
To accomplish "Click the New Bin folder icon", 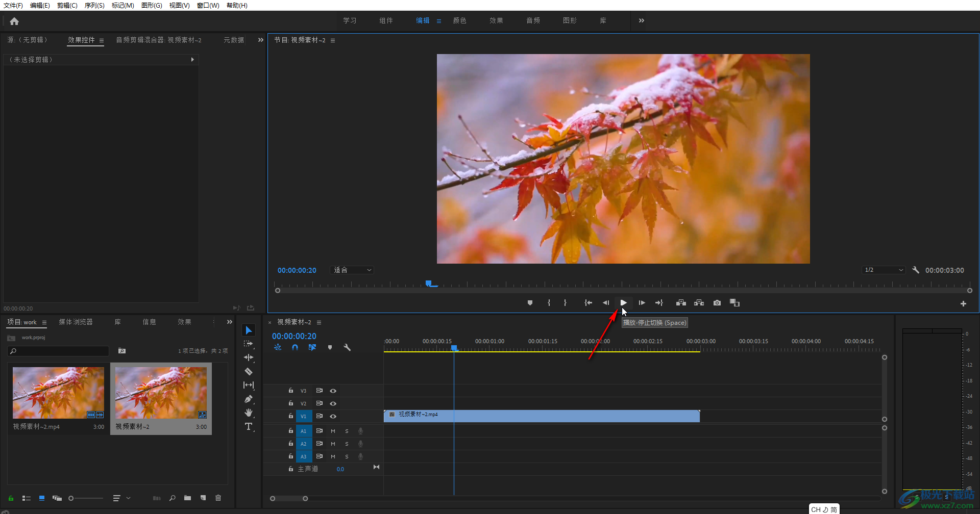I will 187,498.
